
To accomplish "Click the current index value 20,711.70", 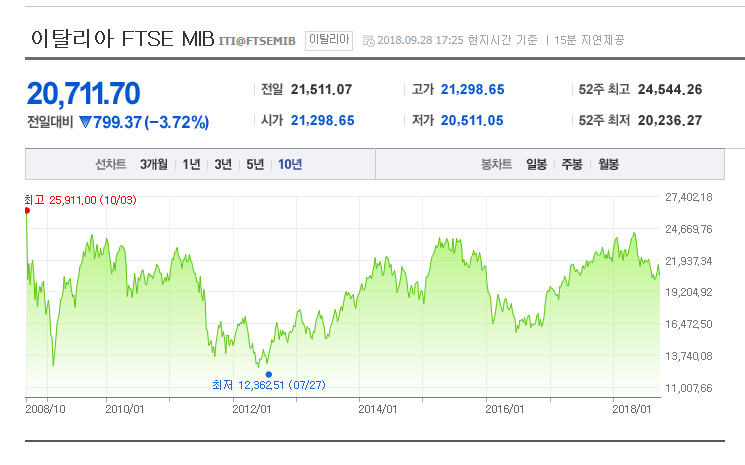I will tap(84, 93).
